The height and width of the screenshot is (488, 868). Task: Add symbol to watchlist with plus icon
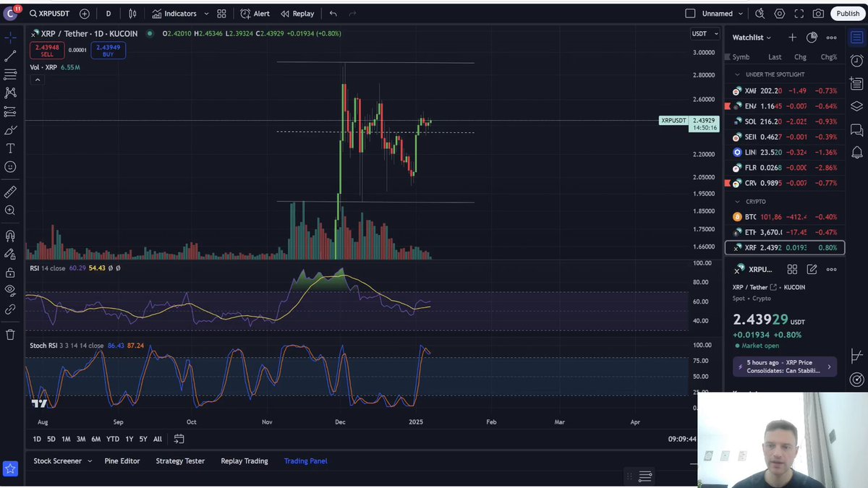(x=792, y=38)
